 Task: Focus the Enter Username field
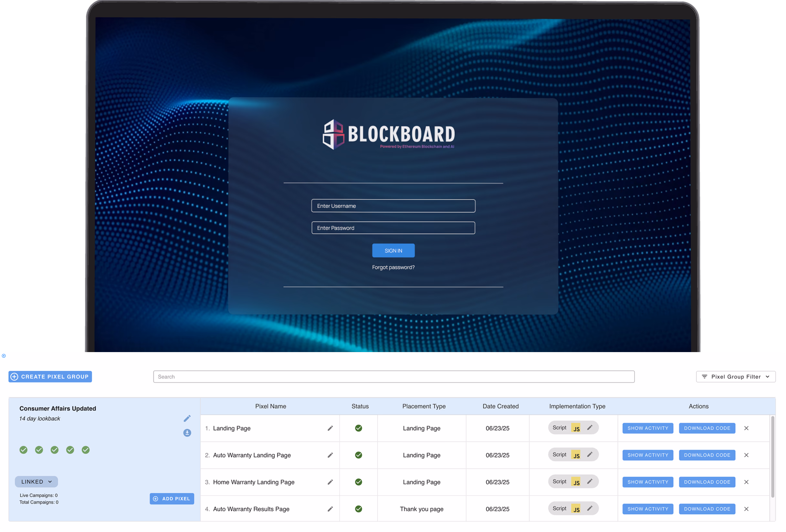pos(393,206)
